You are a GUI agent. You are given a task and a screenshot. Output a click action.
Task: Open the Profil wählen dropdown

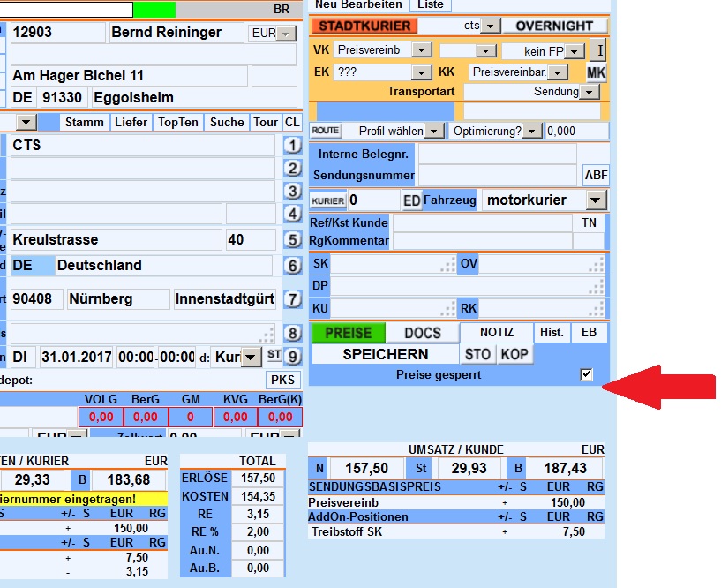click(x=433, y=132)
